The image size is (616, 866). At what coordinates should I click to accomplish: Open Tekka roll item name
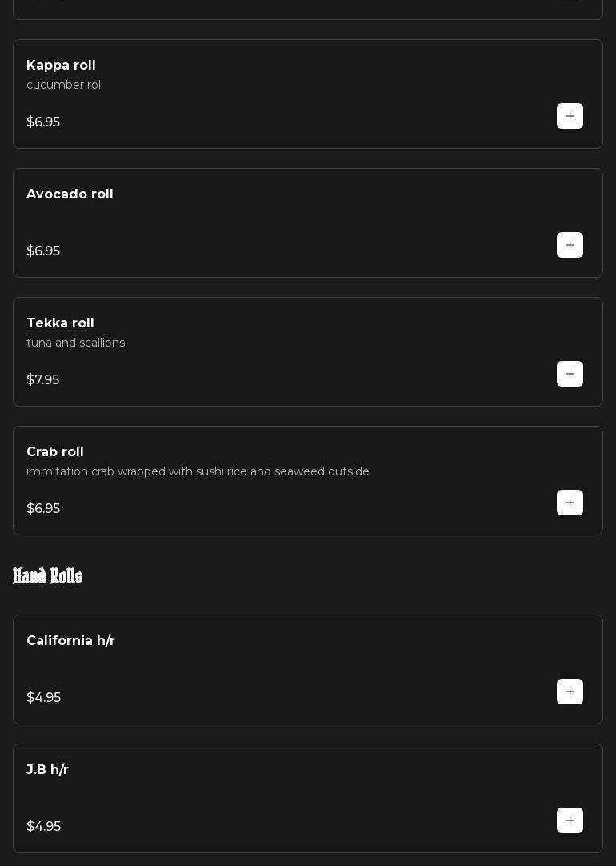pyautogui.click(x=60, y=323)
